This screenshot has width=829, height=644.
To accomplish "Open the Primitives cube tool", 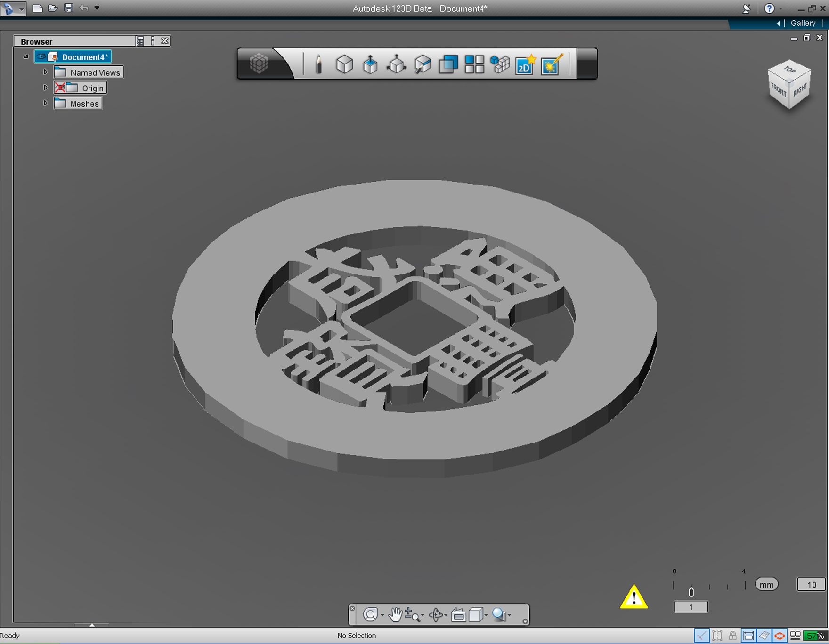I will point(344,64).
